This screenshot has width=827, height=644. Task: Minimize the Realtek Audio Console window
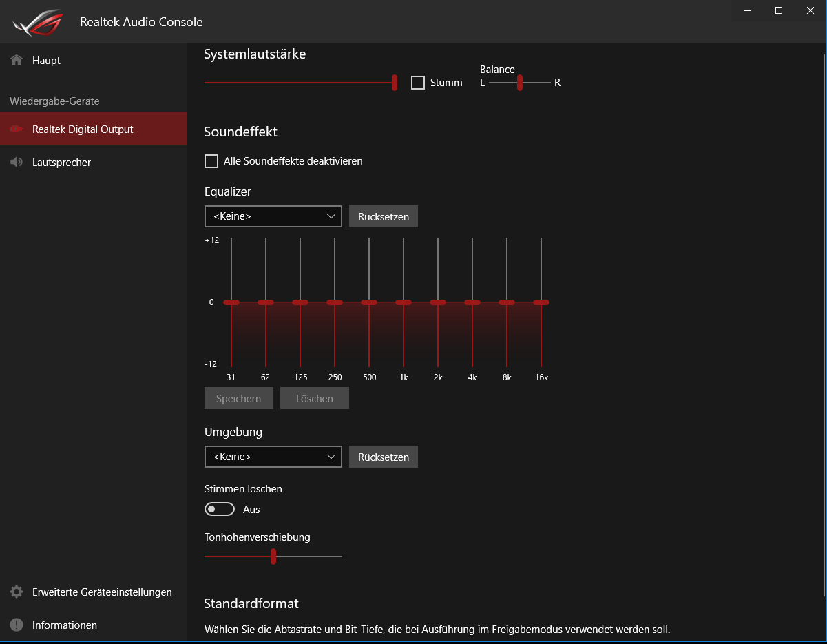(747, 10)
